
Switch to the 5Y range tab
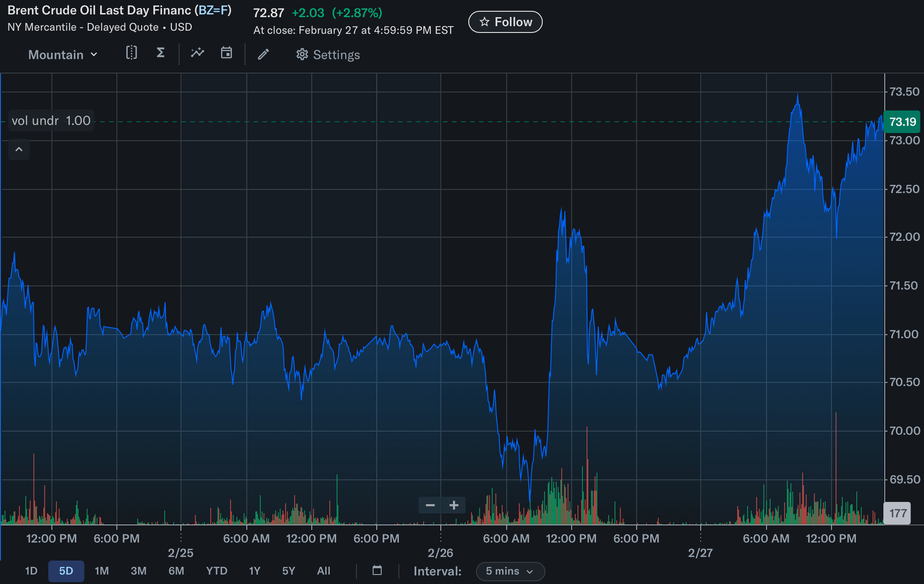[288, 571]
